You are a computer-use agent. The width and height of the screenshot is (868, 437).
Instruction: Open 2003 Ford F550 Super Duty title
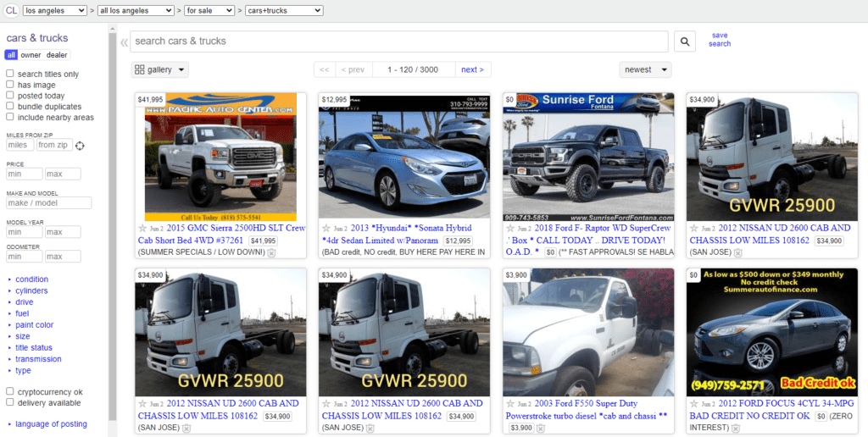[587, 410]
